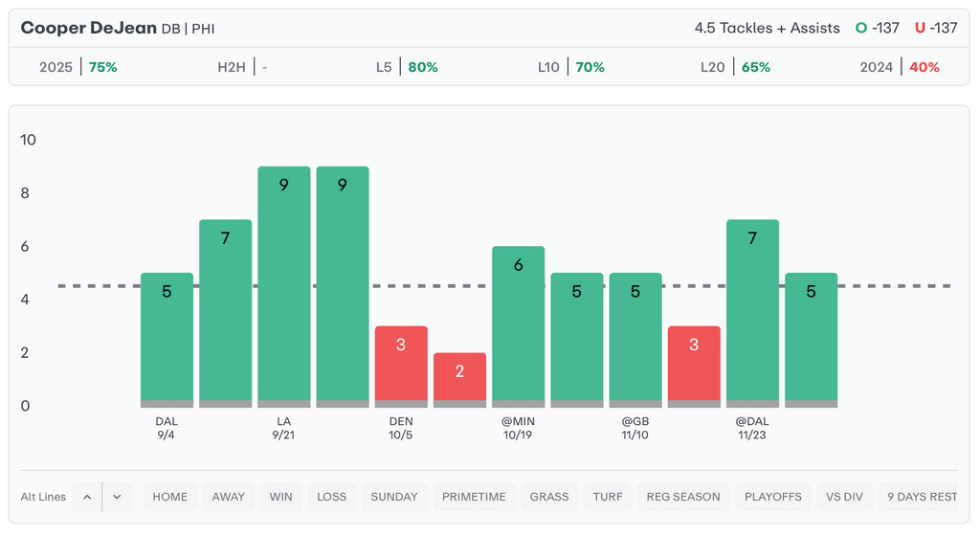
Task: Click the Under -137 odds
Action: pyautogui.click(x=936, y=28)
